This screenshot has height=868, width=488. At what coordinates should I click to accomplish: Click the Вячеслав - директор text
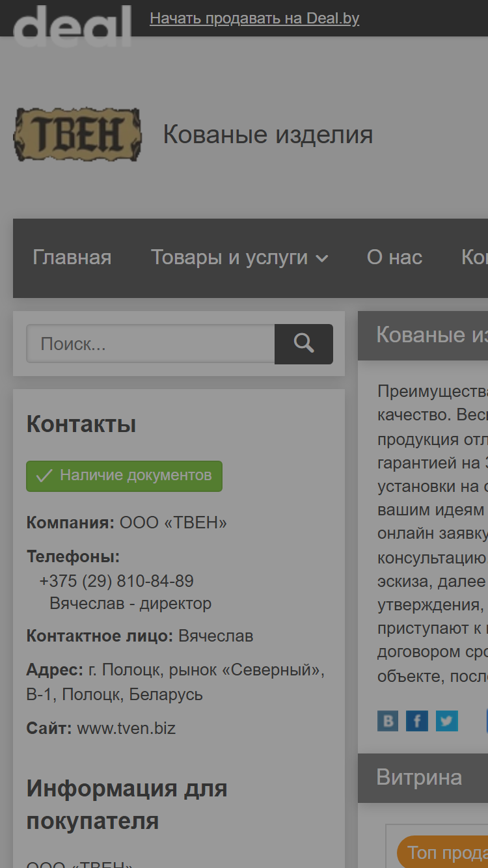[x=131, y=603]
